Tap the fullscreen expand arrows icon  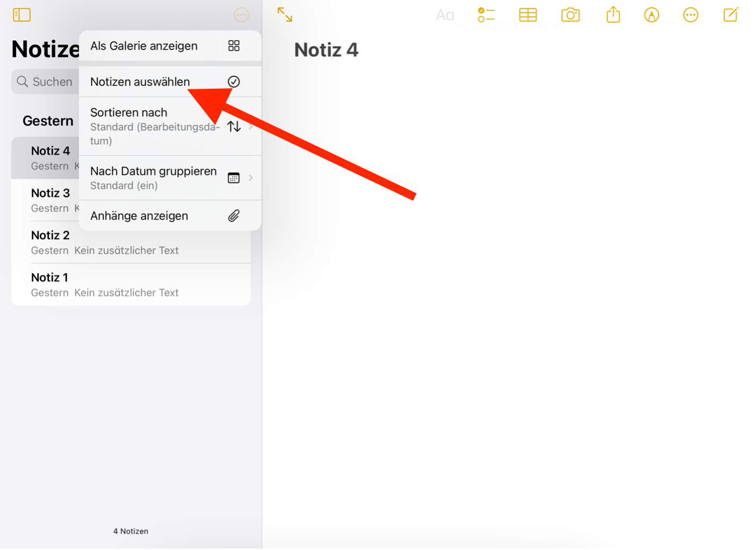(284, 15)
